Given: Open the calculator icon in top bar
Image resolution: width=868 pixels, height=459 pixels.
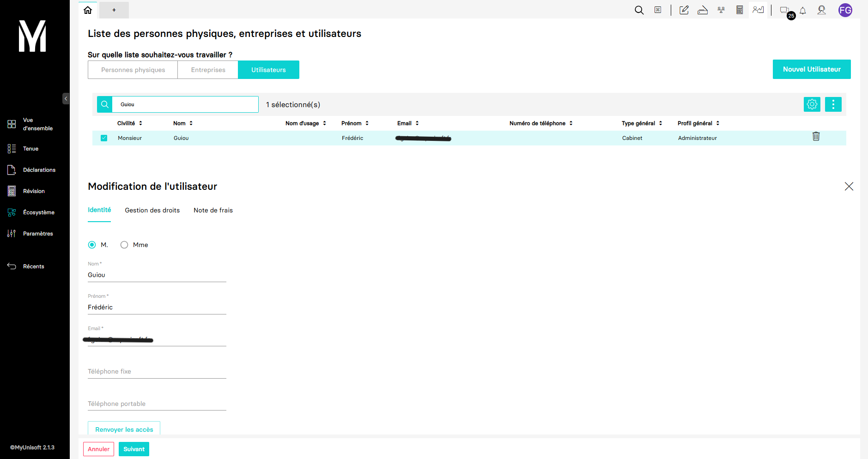Looking at the screenshot, I should click(740, 10).
